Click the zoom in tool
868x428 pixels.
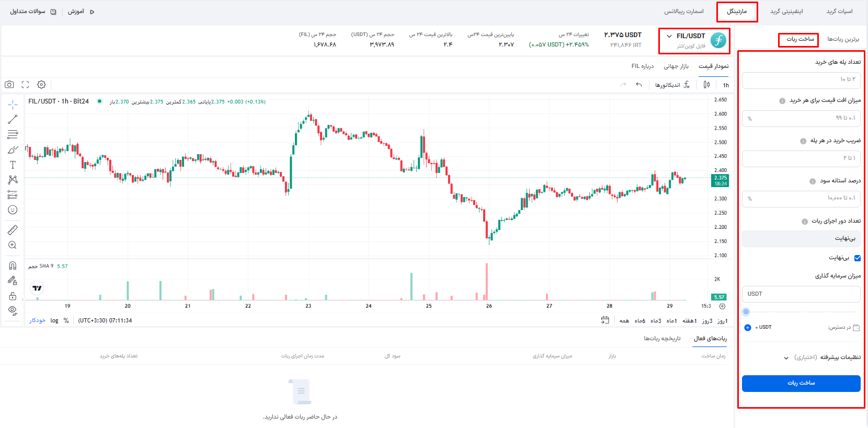coord(13,245)
